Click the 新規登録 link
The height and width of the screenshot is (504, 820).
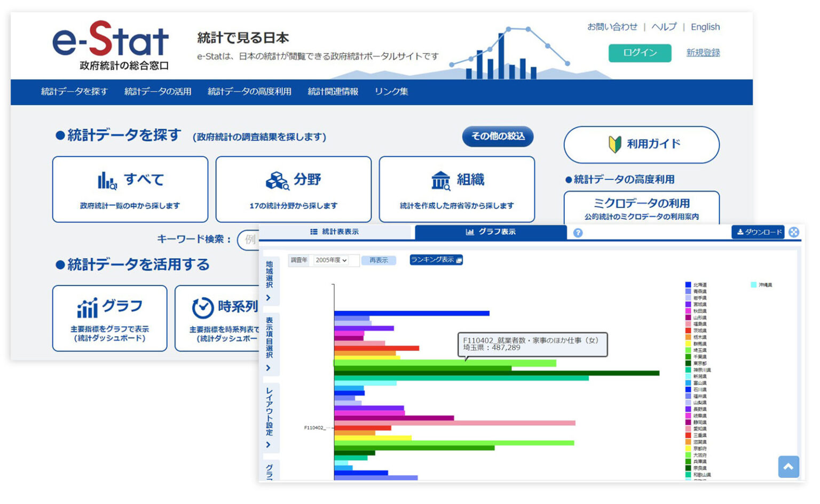click(703, 53)
